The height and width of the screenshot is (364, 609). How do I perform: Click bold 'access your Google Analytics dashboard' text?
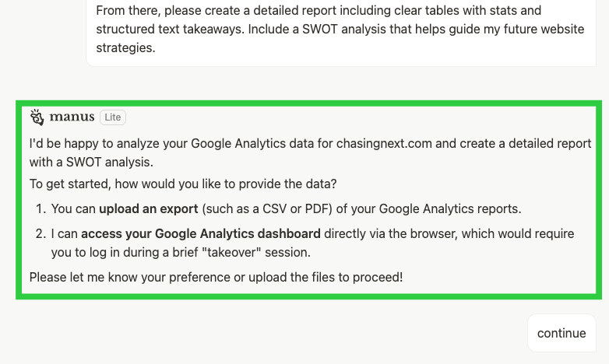click(x=200, y=233)
